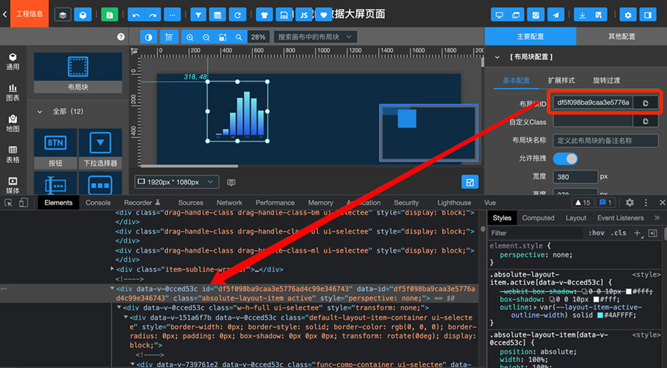
Task: Open the 工程信息 project info button
Action: pos(29,14)
